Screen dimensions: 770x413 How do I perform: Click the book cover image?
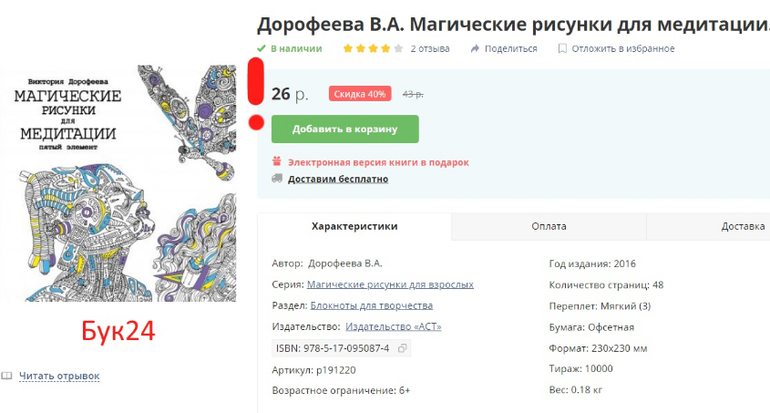tap(118, 183)
